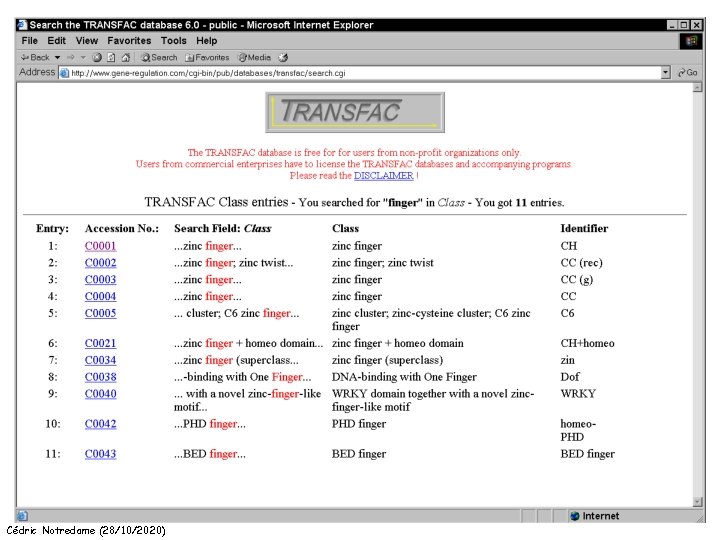
Task: Click the "BED finger" identifier text
Action: (587, 454)
